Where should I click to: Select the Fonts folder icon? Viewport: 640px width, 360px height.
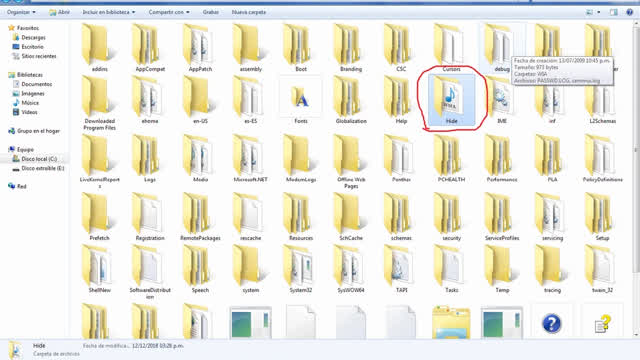click(301, 100)
